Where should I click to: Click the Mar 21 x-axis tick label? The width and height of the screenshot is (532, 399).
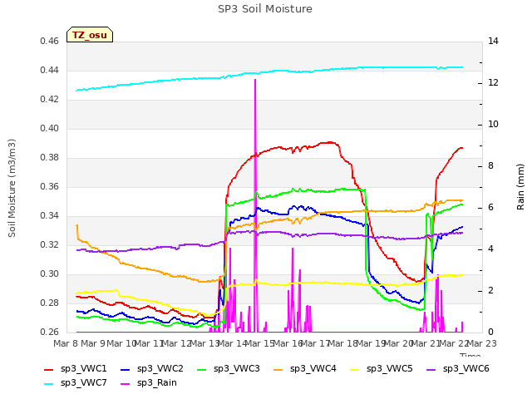coord(426,343)
